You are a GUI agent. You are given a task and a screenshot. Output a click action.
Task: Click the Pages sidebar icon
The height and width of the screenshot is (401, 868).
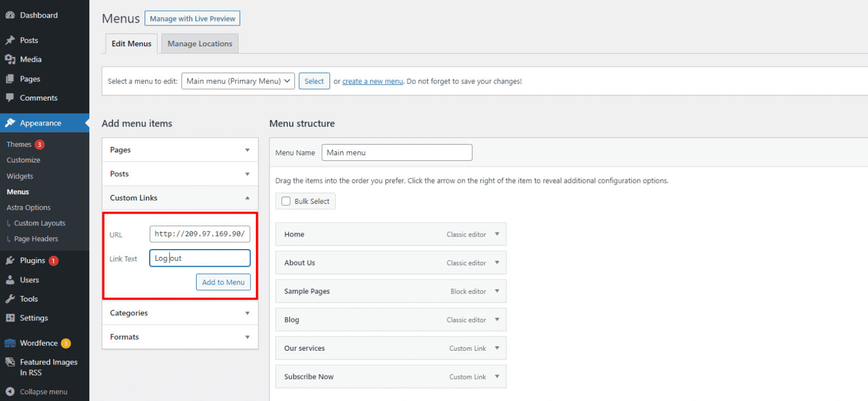[x=10, y=79]
